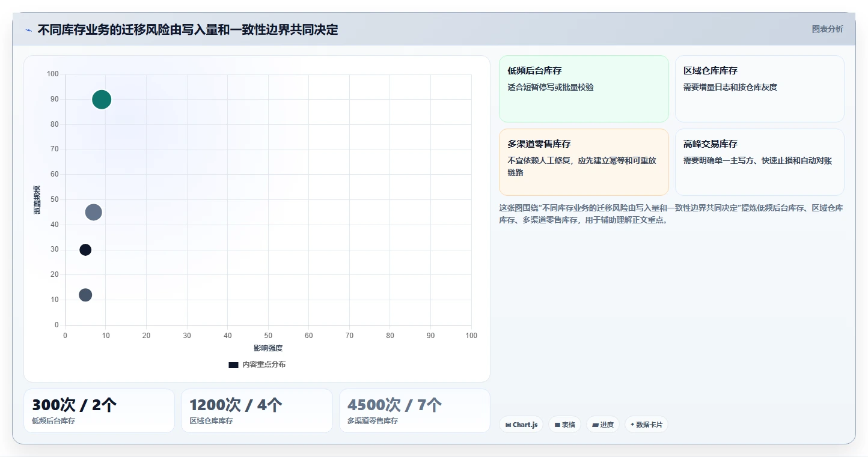This screenshot has height=457, width=868.
Task: Click the 300次 / 2个 stat card
Action: (x=99, y=411)
